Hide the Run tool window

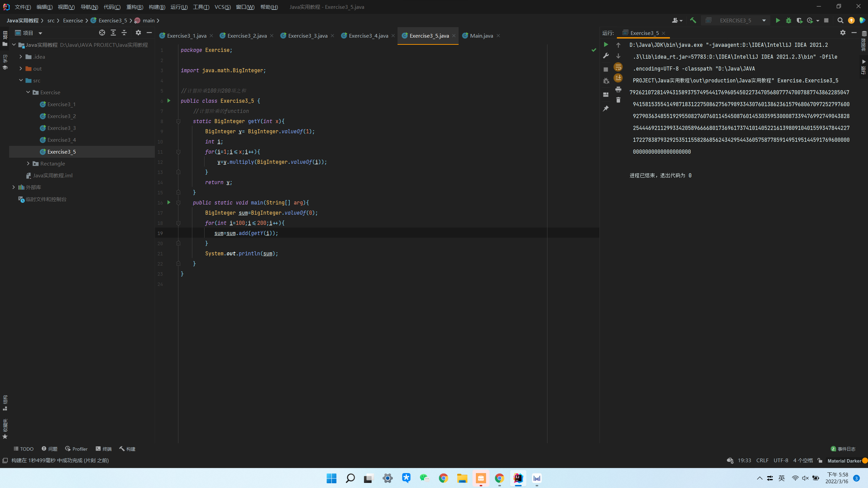(x=854, y=33)
